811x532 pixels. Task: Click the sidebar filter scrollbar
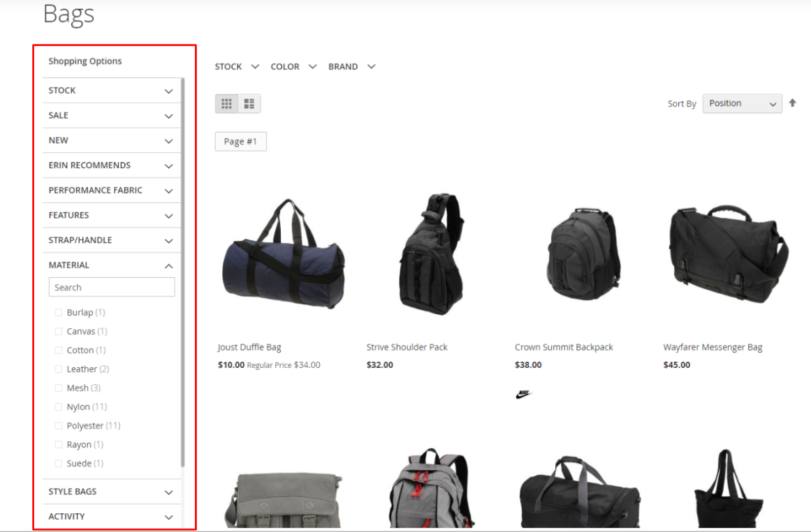pos(183,272)
